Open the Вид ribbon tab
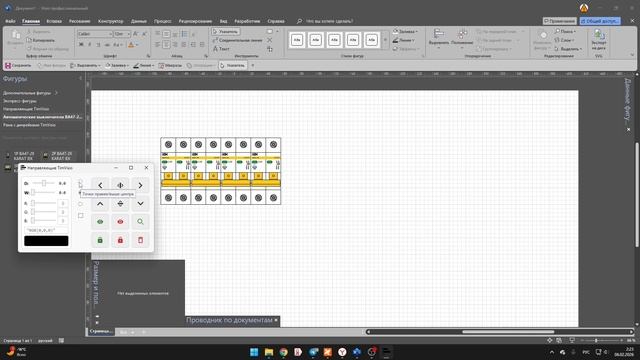Image resolution: width=640 pixels, height=360 pixels. coord(223,21)
